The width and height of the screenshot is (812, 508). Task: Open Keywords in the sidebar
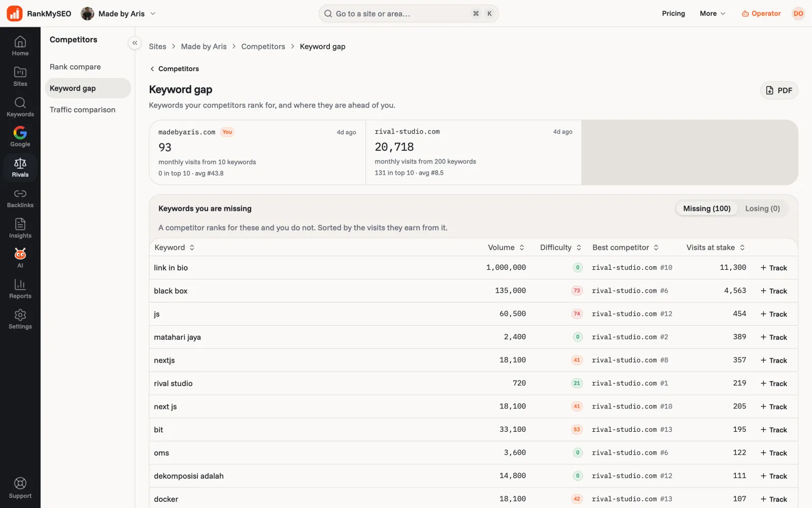pos(20,107)
